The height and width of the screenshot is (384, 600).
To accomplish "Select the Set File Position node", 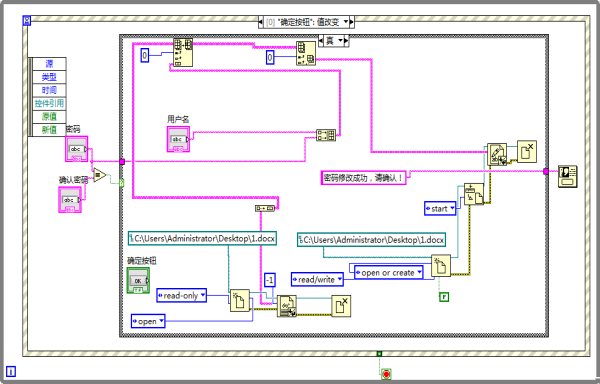I will [474, 194].
